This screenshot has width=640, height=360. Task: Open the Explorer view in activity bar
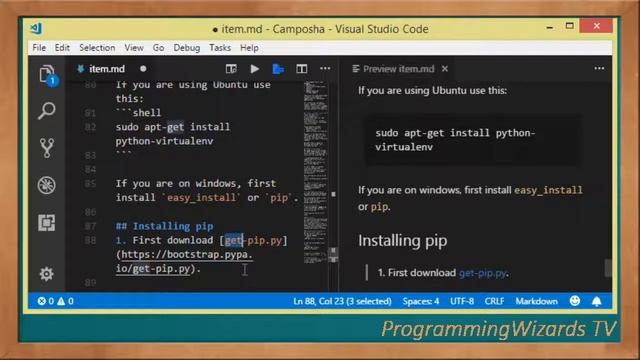(48, 74)
